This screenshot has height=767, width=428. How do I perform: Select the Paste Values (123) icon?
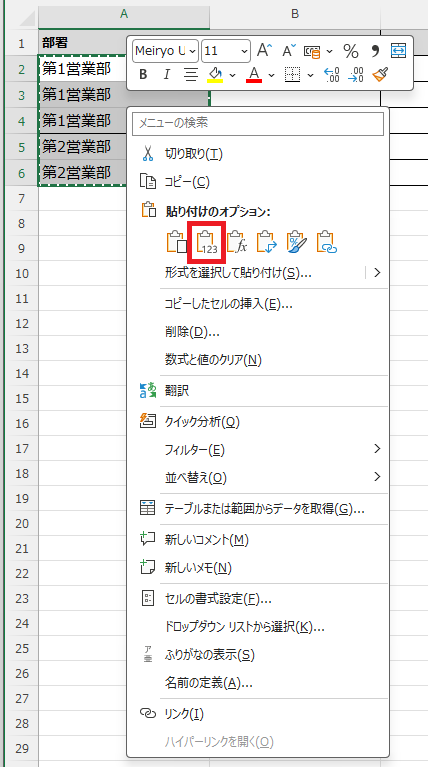click(x=209, y=242)
